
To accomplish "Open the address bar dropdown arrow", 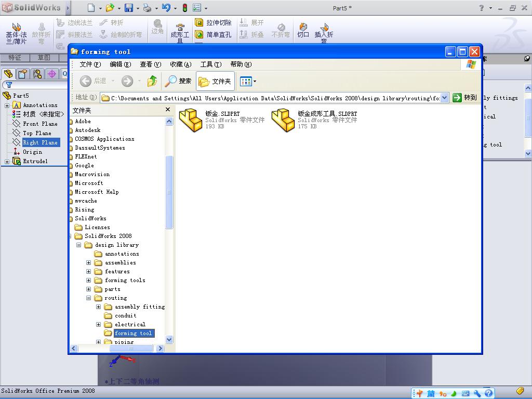I will coord(445,98).
